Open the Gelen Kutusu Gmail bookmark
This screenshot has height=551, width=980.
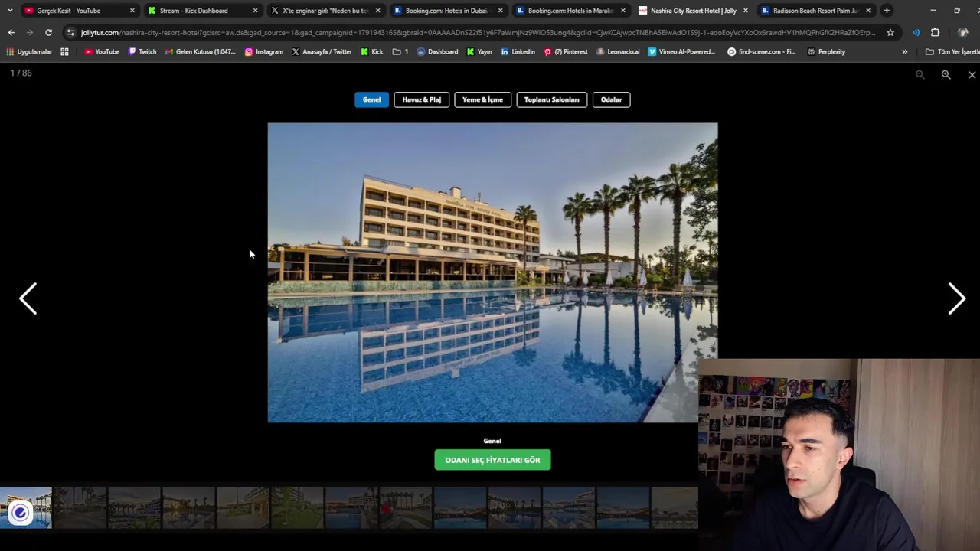click(200, 51)
